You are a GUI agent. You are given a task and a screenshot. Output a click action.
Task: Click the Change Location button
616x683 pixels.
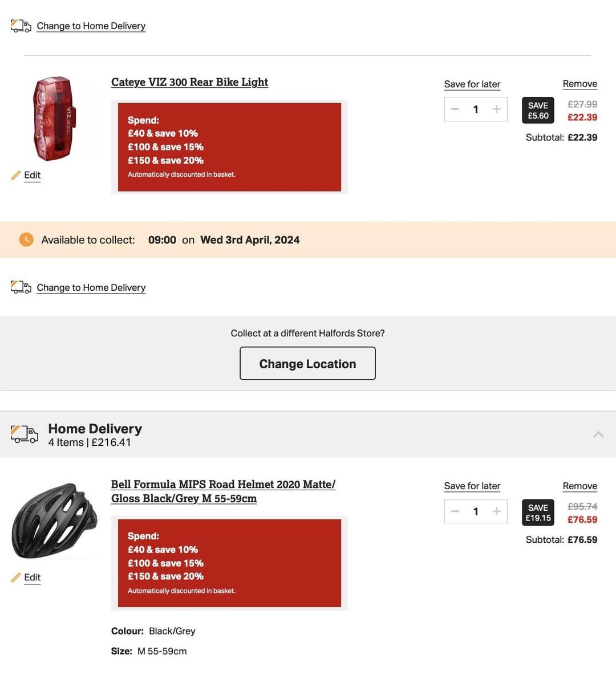click(307, 363)
